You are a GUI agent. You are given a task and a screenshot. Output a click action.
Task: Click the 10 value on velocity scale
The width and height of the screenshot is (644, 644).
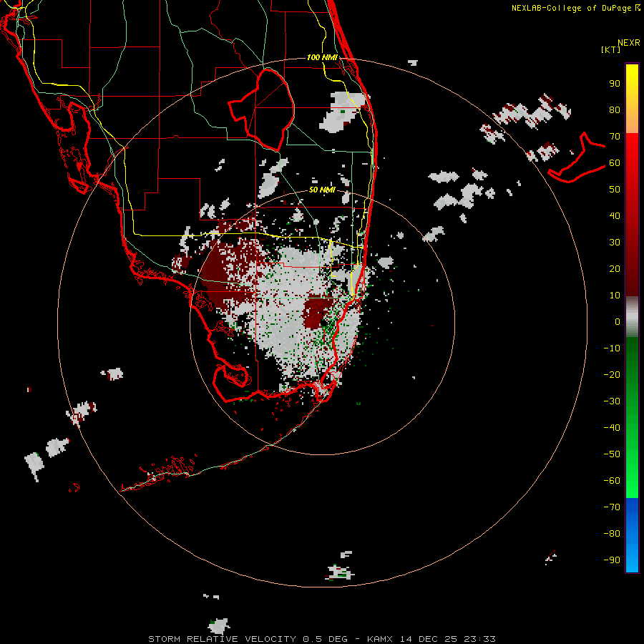(615, 296)
